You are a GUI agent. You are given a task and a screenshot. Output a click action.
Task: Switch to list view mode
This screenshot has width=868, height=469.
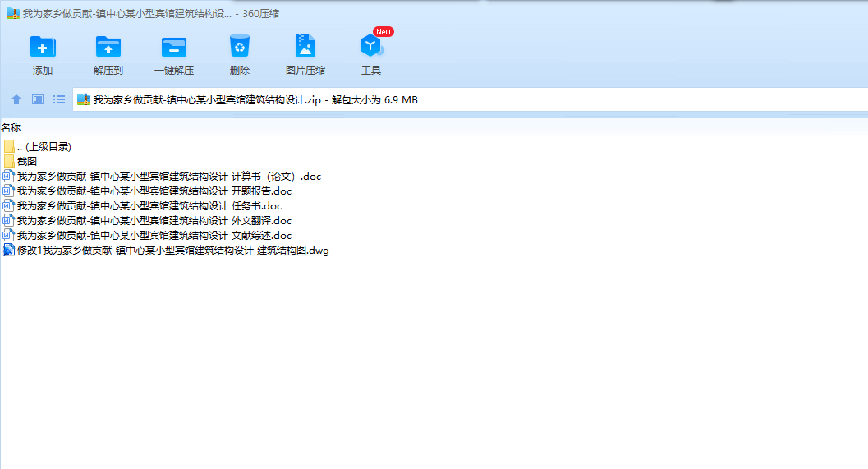click(x=59, y=99)
